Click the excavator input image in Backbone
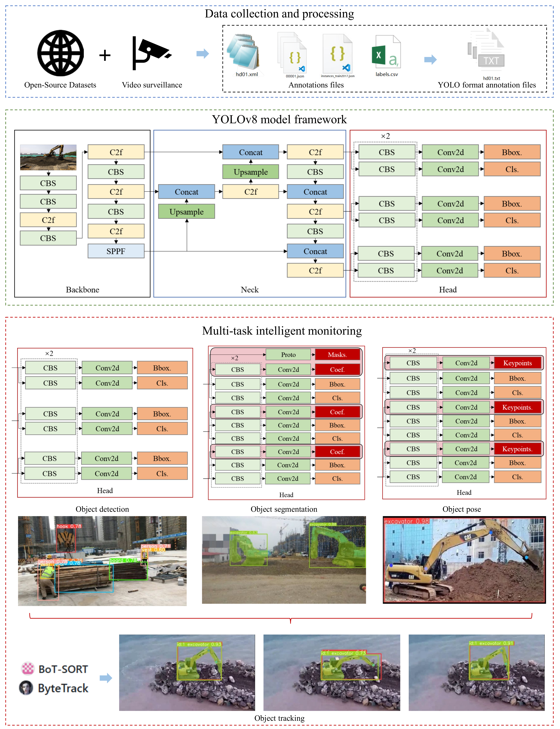Screen dimensions: 560x729 (x=48, y=157)
